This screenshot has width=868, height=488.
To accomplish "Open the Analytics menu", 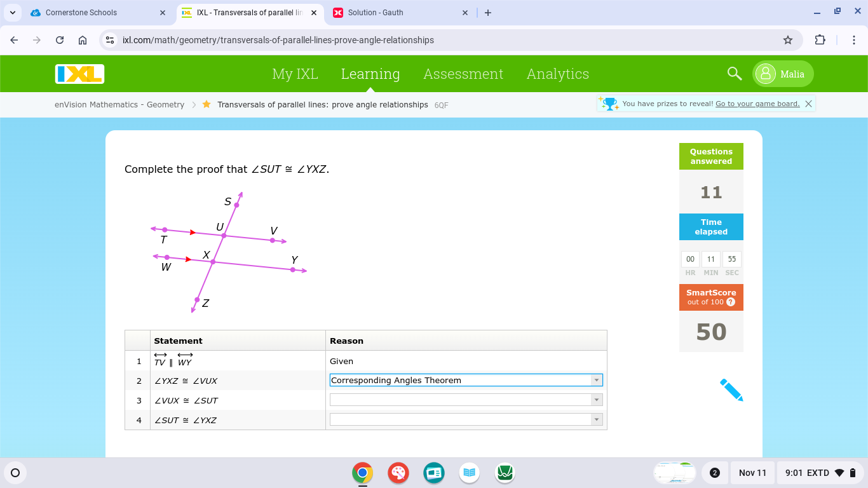I will coord(557,74).
